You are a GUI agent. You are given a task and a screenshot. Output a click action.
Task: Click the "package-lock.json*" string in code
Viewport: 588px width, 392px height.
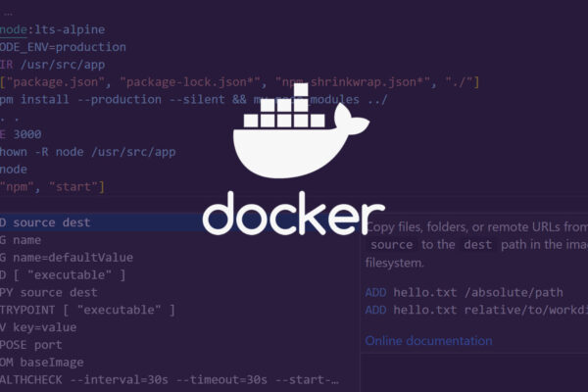pyautogui.click(x=190, y=81)
